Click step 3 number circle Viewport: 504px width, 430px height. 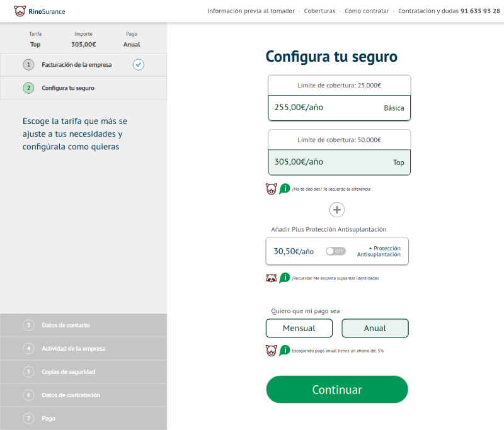[28, 325]
